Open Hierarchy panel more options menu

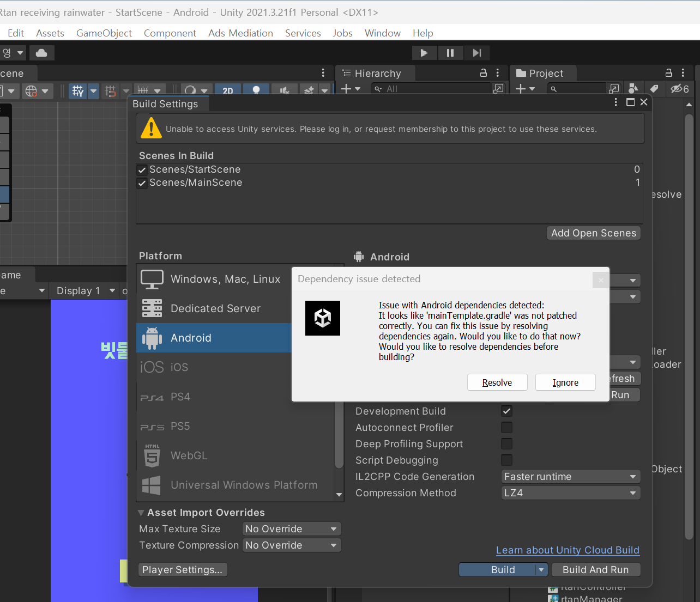tap(498, 73)
